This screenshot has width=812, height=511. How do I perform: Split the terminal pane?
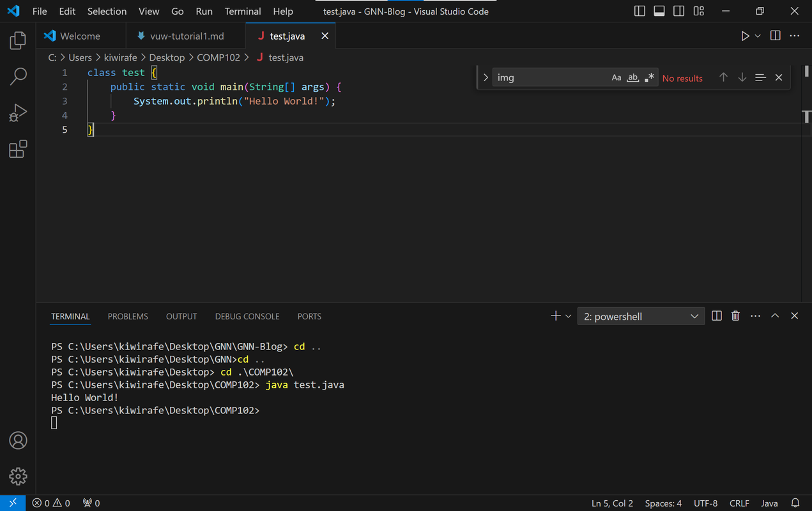tap(717, 316)
